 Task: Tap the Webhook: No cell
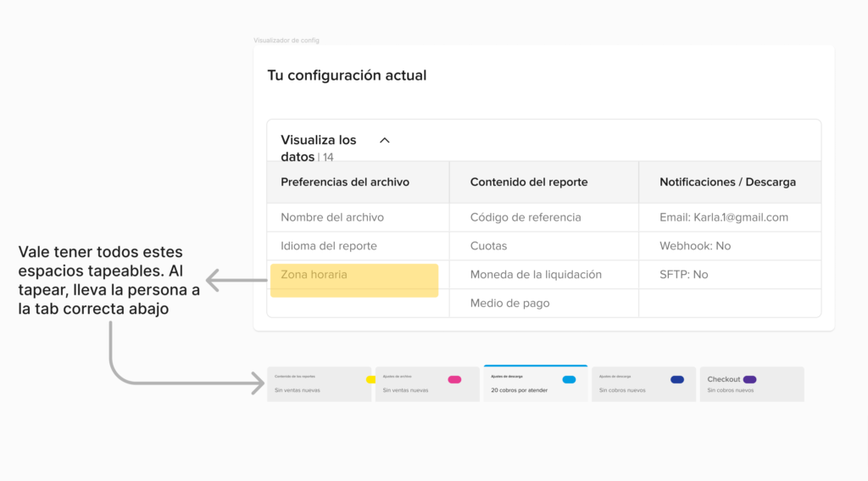(695, 246)
